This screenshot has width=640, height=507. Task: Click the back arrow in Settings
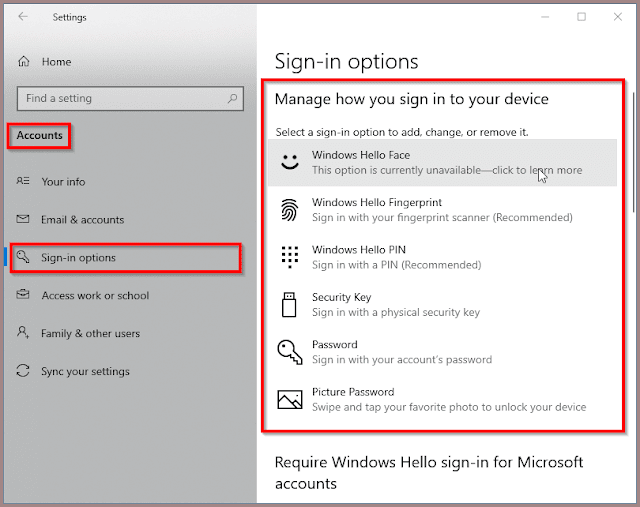point(23,17)
